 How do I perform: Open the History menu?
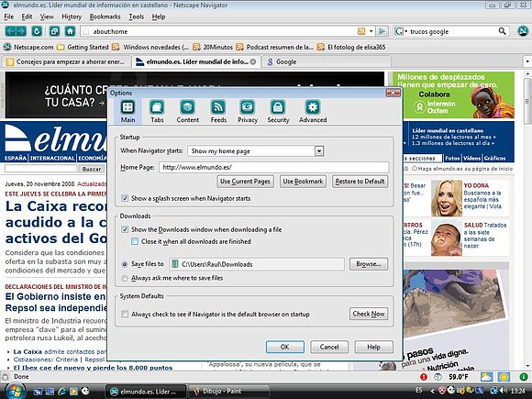72,17
